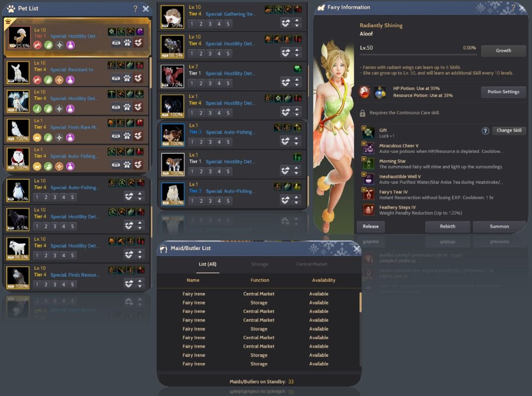Move the Tier 4 black dog pet down
The height and width of the screenshot is (396, 532).
click(x=297, y=114)
